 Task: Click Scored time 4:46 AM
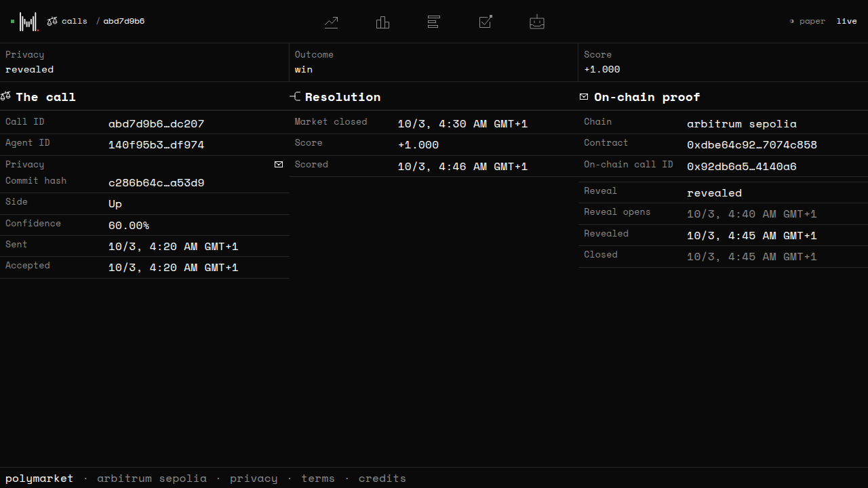(462, 167)
